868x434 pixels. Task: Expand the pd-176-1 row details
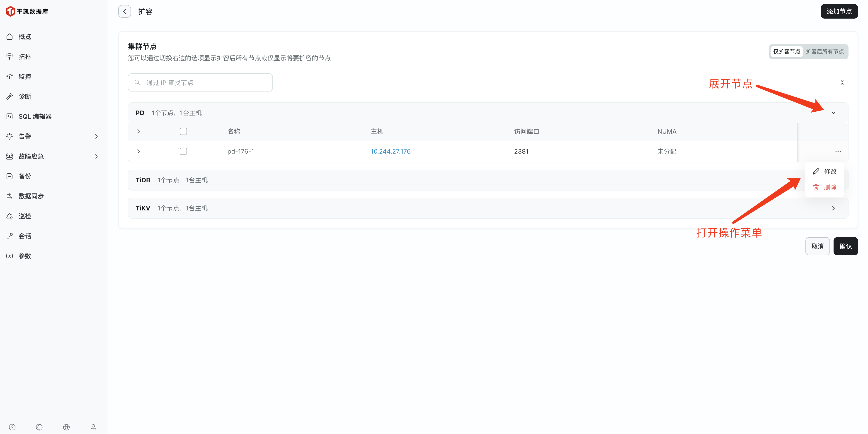click(x=138, y=151)
